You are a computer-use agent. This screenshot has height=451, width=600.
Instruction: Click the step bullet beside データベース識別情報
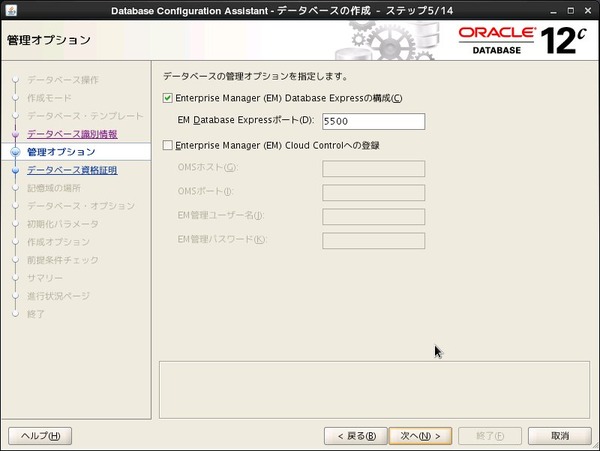point(15,134)
